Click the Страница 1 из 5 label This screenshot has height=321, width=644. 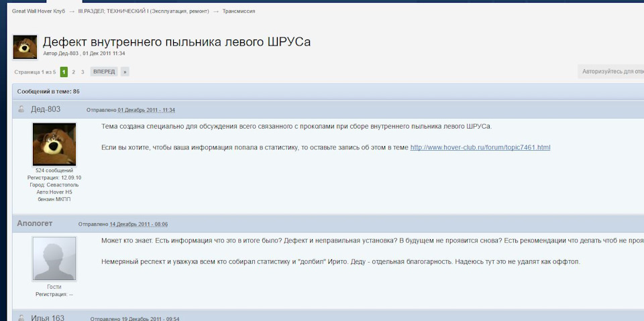coord(35,72)
